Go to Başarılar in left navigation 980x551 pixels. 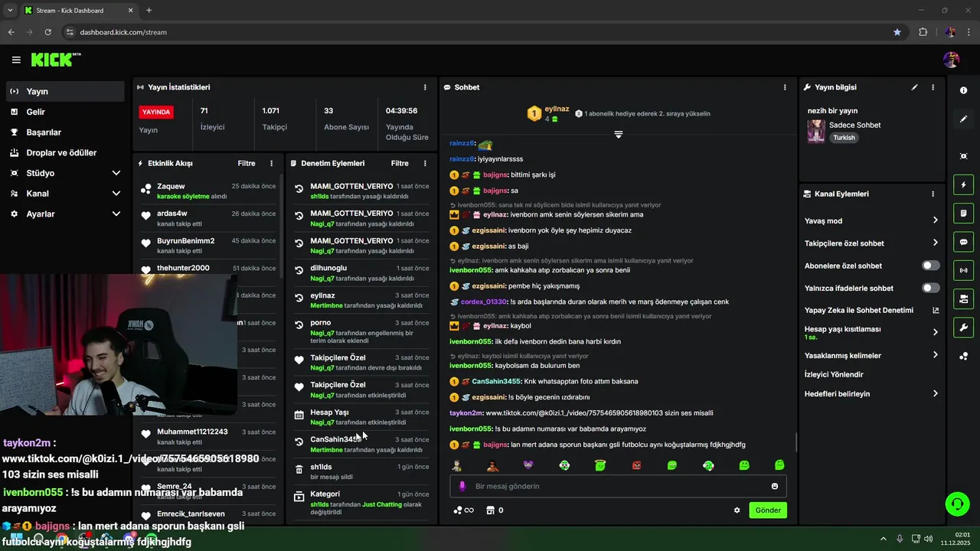(x=65, y=132)
